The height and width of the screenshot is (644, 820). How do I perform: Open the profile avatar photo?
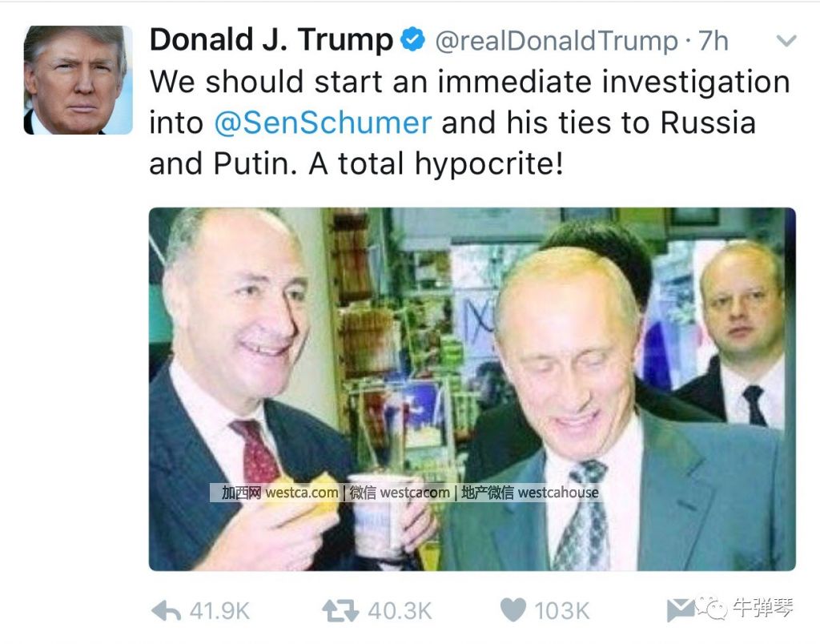(78, 79)
